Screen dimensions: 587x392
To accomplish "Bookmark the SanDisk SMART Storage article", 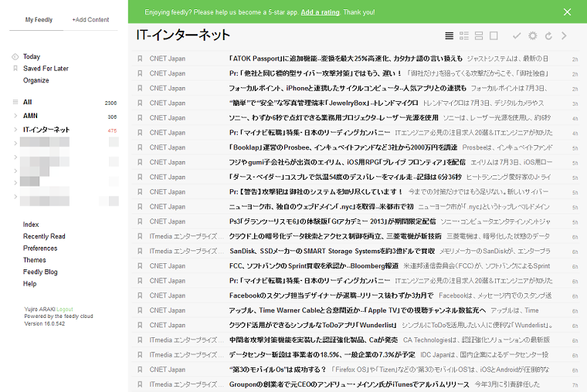I will pyautogui.click(x=140, y=252).
